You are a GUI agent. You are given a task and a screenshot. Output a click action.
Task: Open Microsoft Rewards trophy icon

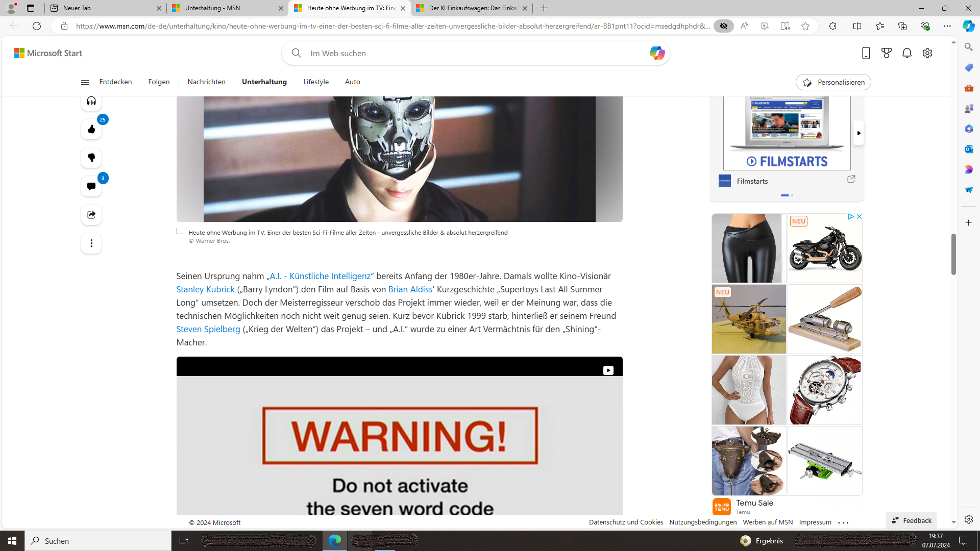click(887, 53)
